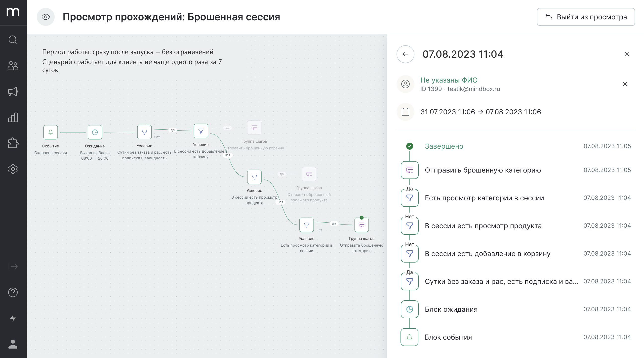Click the customer avatar icon
Image resolution: width=644 pixels, height=358 pixels.
pos(405,84)
